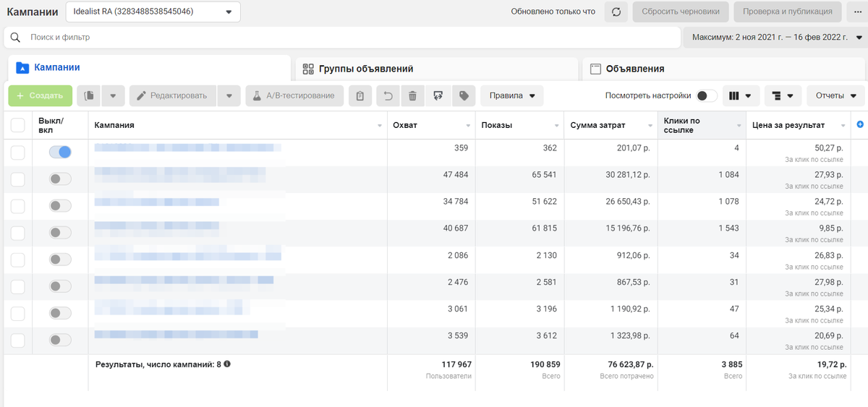This screenshot has width=868, height=407.
Task: Open the date range selector
Action: [x=775, y=37]
